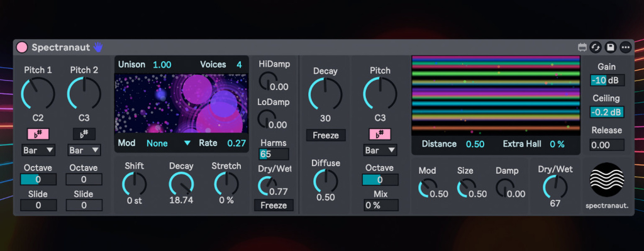Click the Pitch 1 knob
This screenshot has height=251, width=644.
pyautogui.click(x=38, y=93)
